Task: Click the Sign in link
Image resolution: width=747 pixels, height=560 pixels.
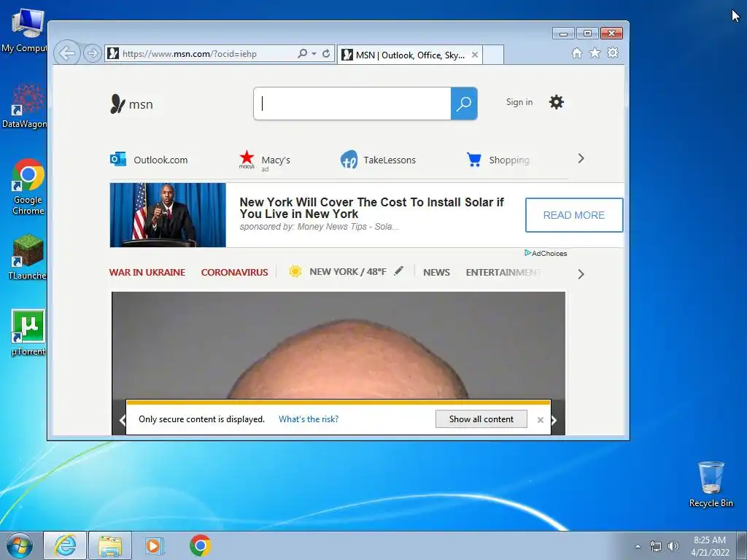Action: (519, 102)
